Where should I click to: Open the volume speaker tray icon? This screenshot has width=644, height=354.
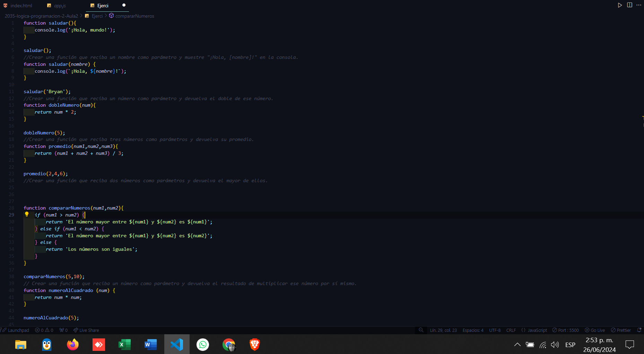(555, 345)
